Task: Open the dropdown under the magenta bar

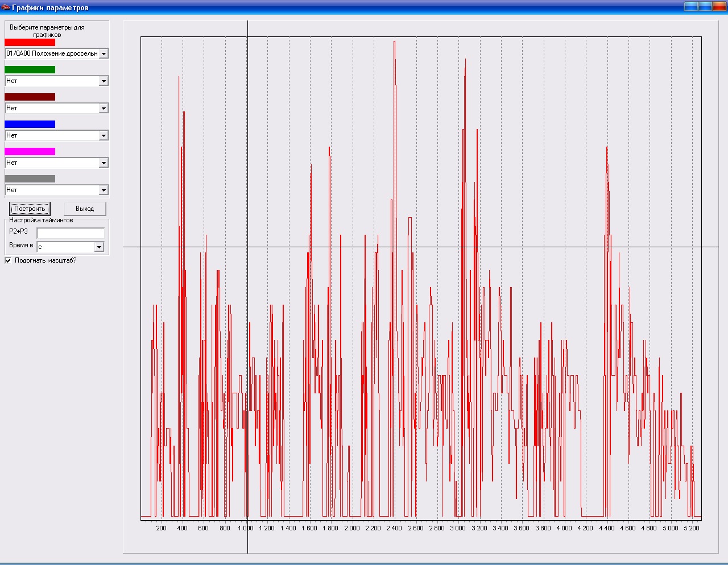Action: tap(104, 163)
